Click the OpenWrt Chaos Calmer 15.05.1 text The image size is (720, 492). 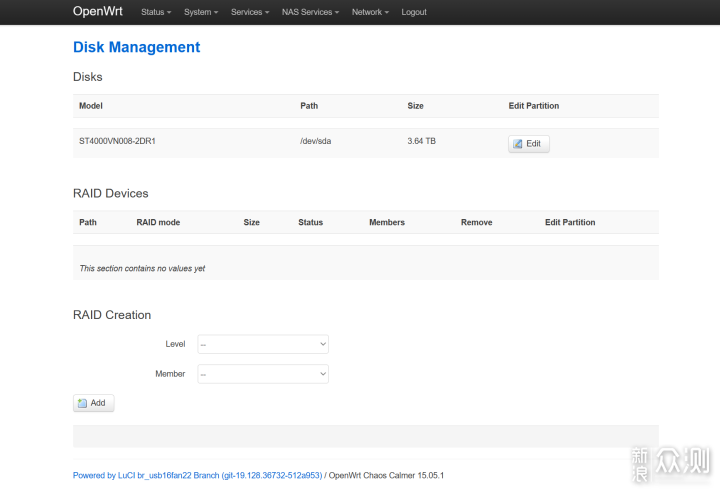point(386,475)
